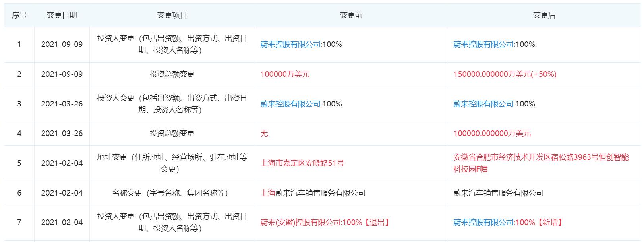Viewport: 644px width, 242px height.
Task: Select the 安徽省合肥市经济技术开发区 new address
Action: [541, 163]
